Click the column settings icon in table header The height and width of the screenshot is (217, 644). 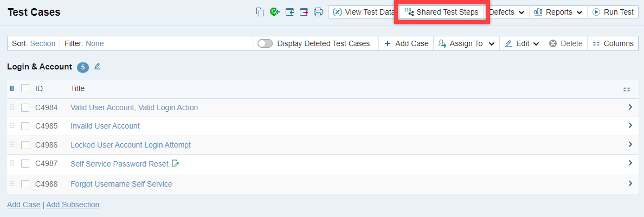tap(627, 89)
